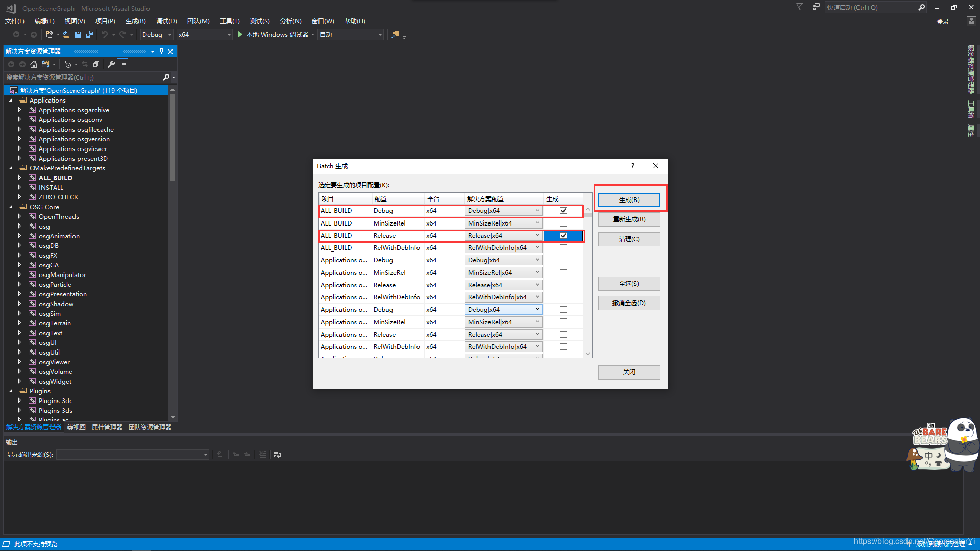
Task: Expand the ALL_BUILD project node
Action: [x=20, y=178]
